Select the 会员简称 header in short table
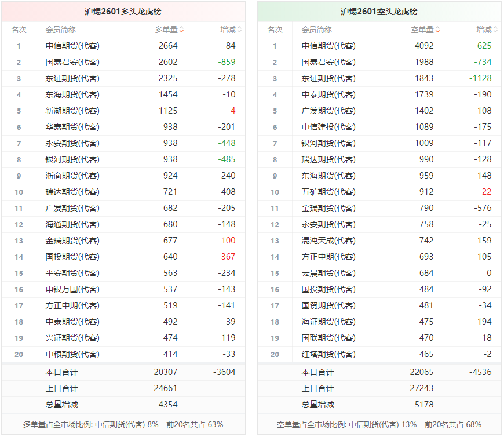Image resolution: width=504 pixels, height=437 pixels. pos(317,30)
